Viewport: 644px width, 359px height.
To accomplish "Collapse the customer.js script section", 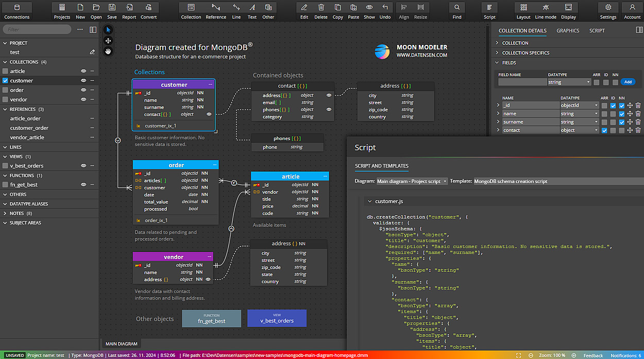I will click(369, 201).
